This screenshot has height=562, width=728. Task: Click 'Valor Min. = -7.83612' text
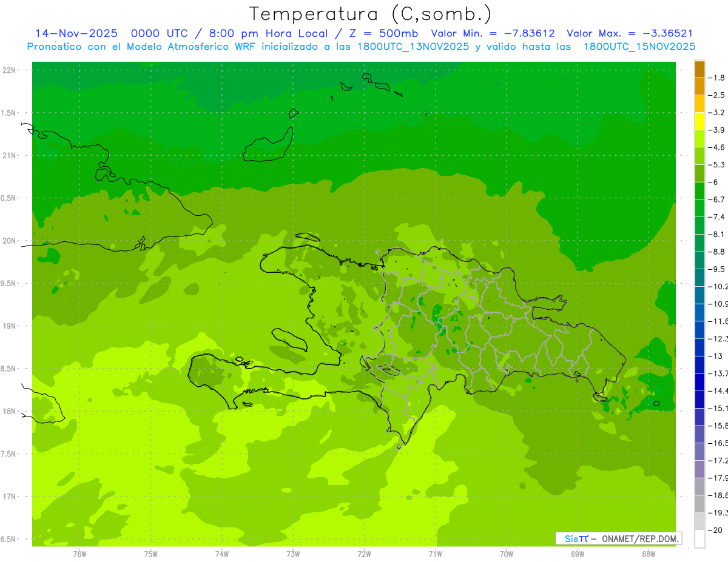pos(493,33)
